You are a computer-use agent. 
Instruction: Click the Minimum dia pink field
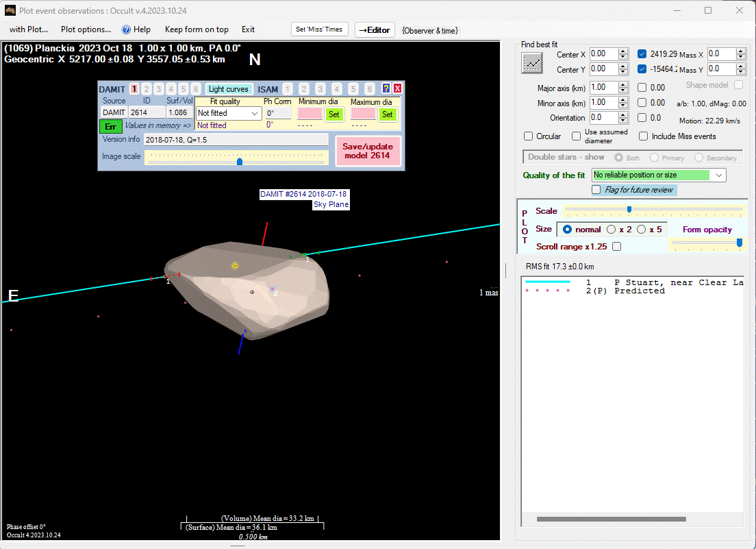310,113
